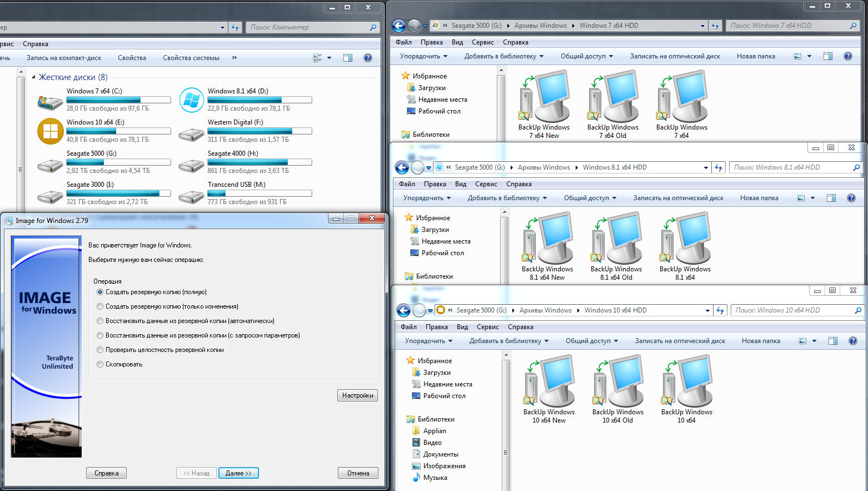Image resolution: width=868 pixels, height=491 pixels.
Task: Open Правка menu in Windows 8.1 x64 HDD window
Action: 435,184
